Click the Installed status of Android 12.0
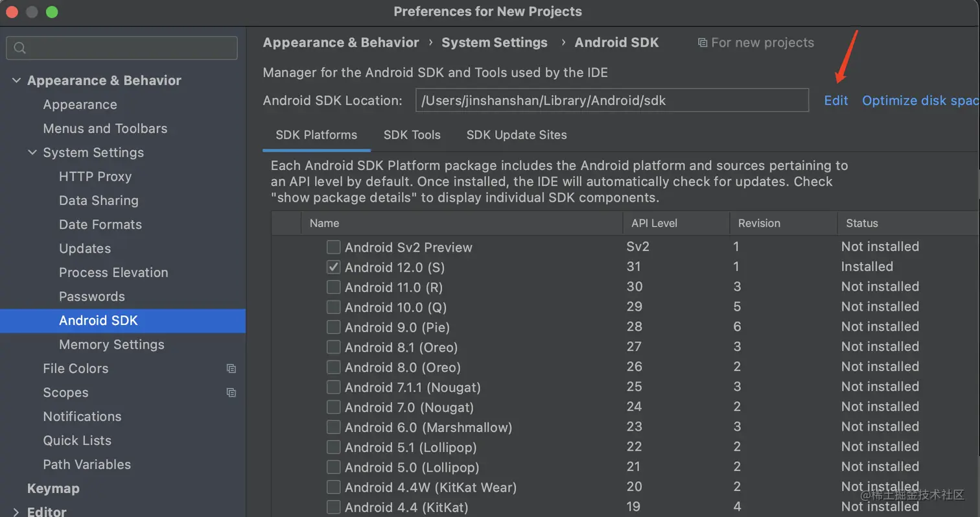The height and width of the screenshot is (517, 980). (x=867, y=267)
